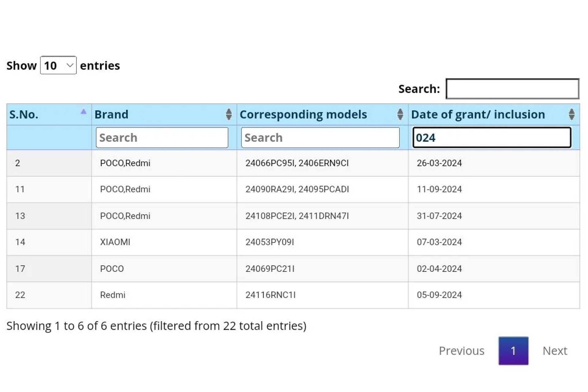Select page 1 pagination button

513,351
